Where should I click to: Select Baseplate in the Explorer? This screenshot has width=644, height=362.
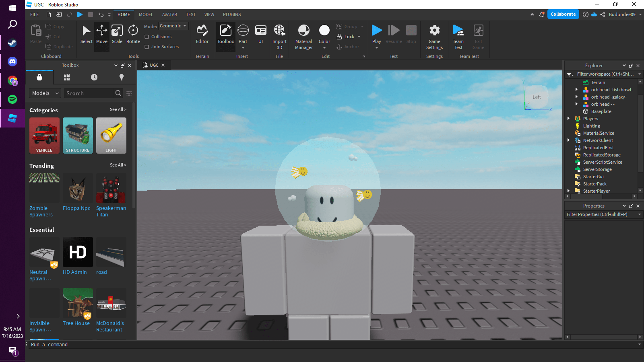click(x=601, y=111)
